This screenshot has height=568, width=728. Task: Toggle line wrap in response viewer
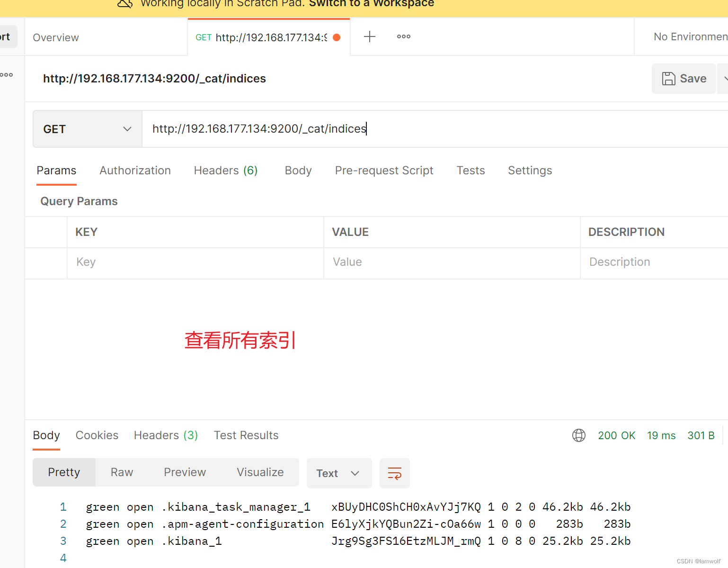point(395,473)
